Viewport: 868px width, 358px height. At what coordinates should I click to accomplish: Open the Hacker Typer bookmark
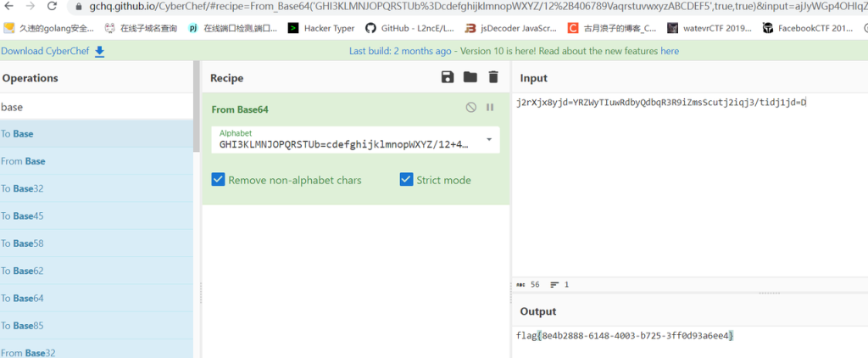click(x=321, y=28)
